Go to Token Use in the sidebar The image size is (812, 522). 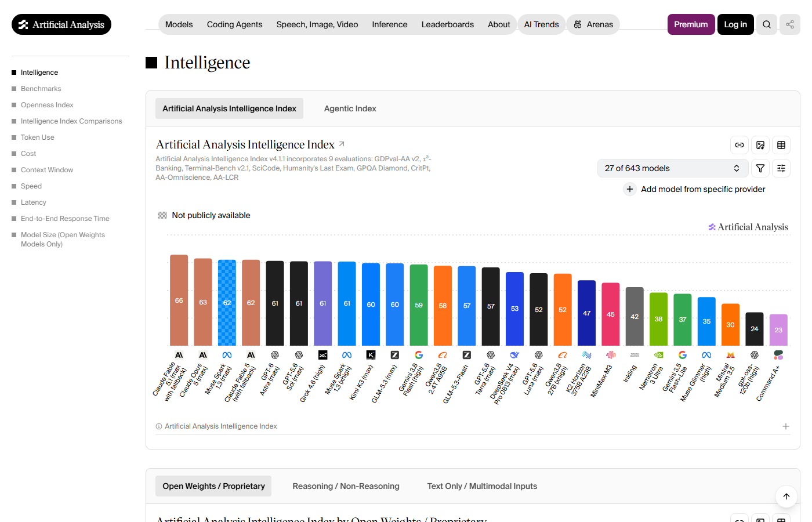pyautogui.click(x=37, y=137)
